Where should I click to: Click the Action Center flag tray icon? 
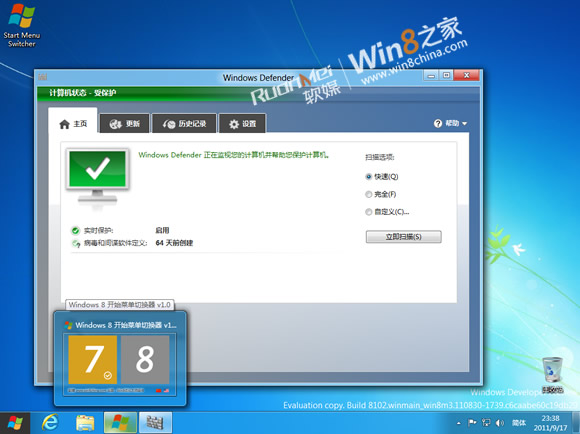point(472,423)
